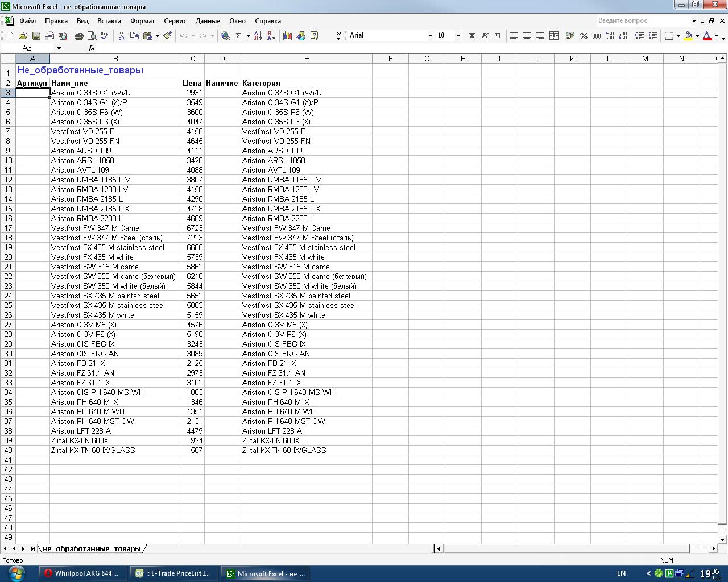Apply comma thousands separator style
This screenshot has width=728, height=582.
(x=597, y=36)
